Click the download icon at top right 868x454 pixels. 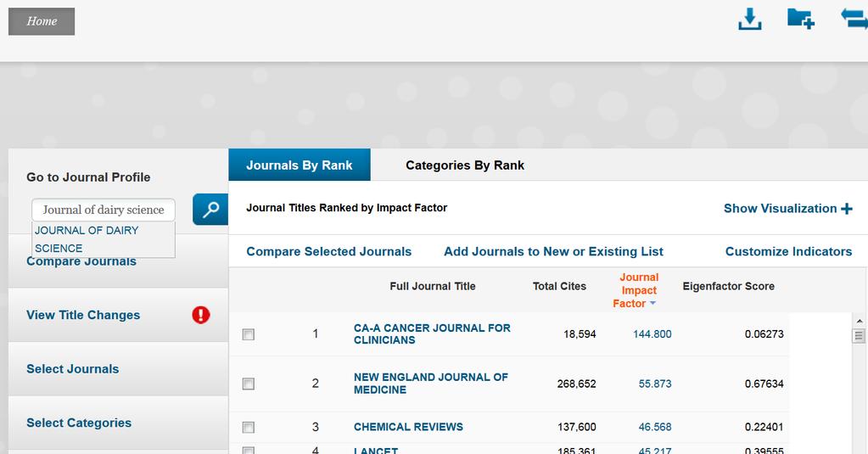[x=749, y=19]
